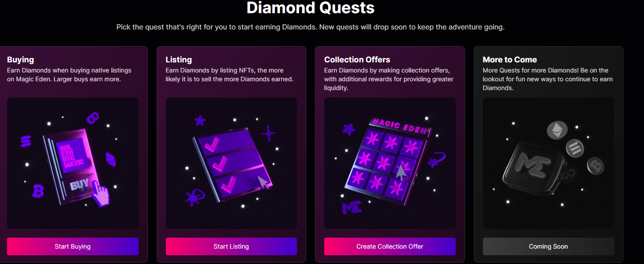Screen dimensions: 644x264
Task: Open the Listing quest illustration
Action: pyautogui.click(x=231, y=163)
